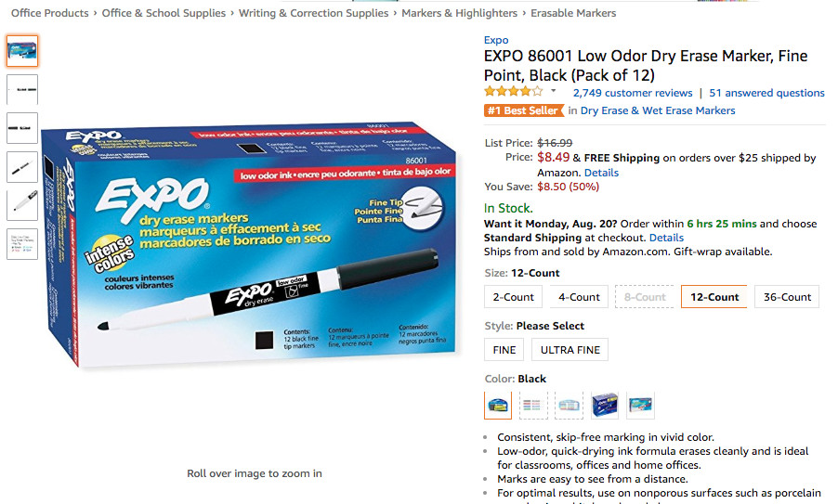Select the last thumbnail with color chart
This screenshot has height=504, width=838.
pos(22,244)
